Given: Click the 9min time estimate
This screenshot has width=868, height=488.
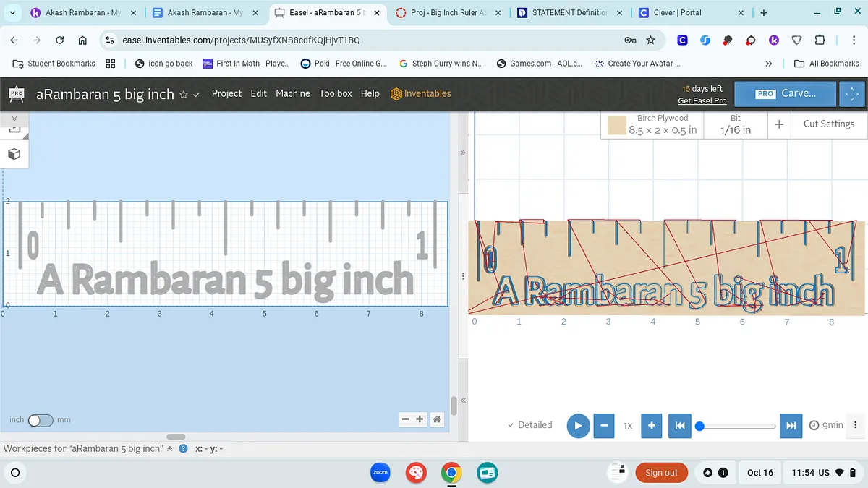Looking at the screenshot, I should pyautogui.click(x=826, y=425).
